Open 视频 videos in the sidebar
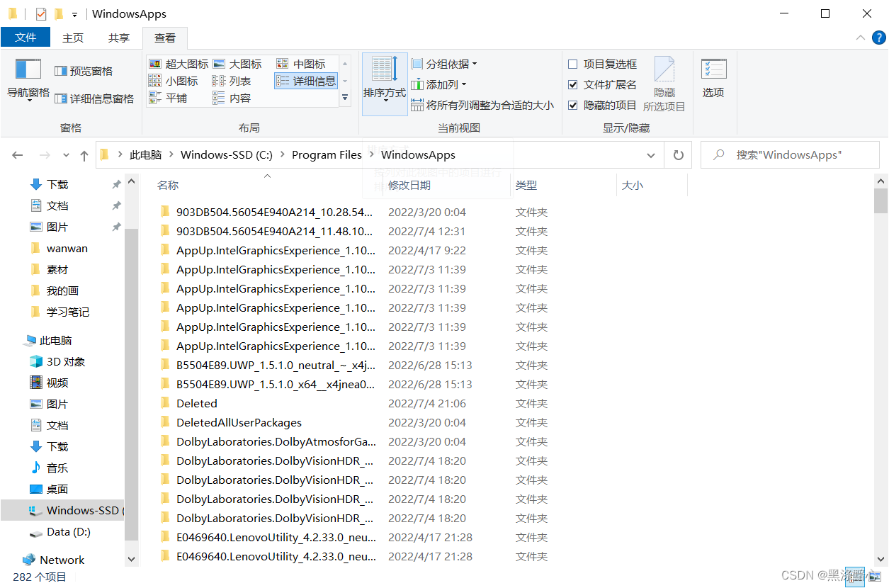The height and width of the screenshot is (588, 889). (x=49, y=383)
